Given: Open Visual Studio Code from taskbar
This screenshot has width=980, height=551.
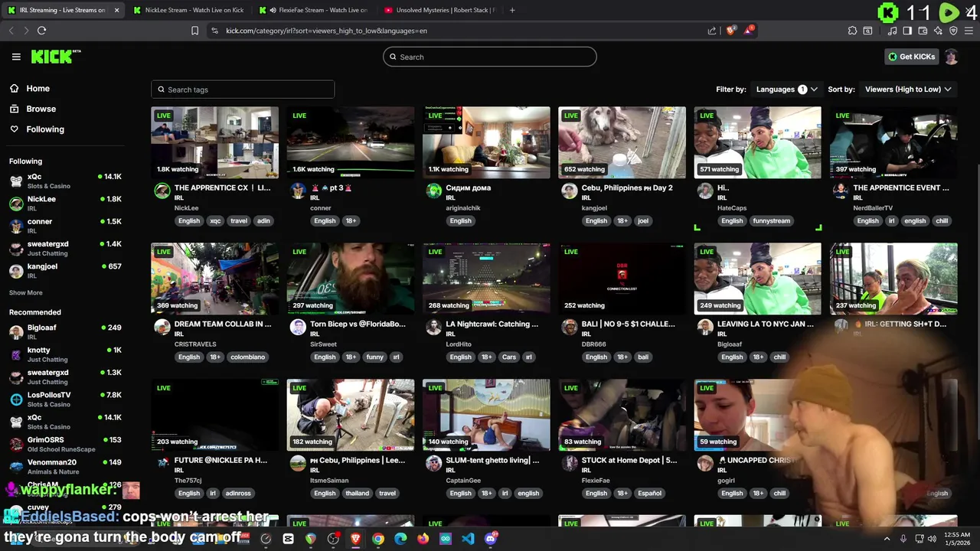Looking at the screenshot, I should click(x=468, y=539).
